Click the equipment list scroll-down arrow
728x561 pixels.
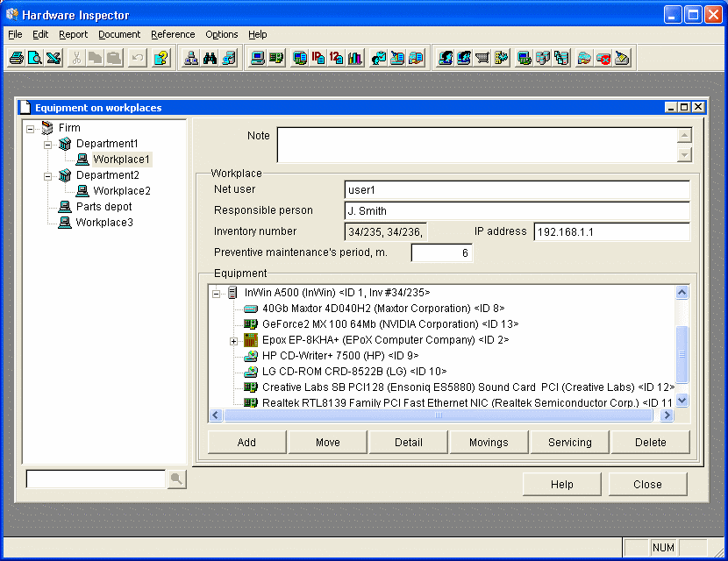pos(682,400)
